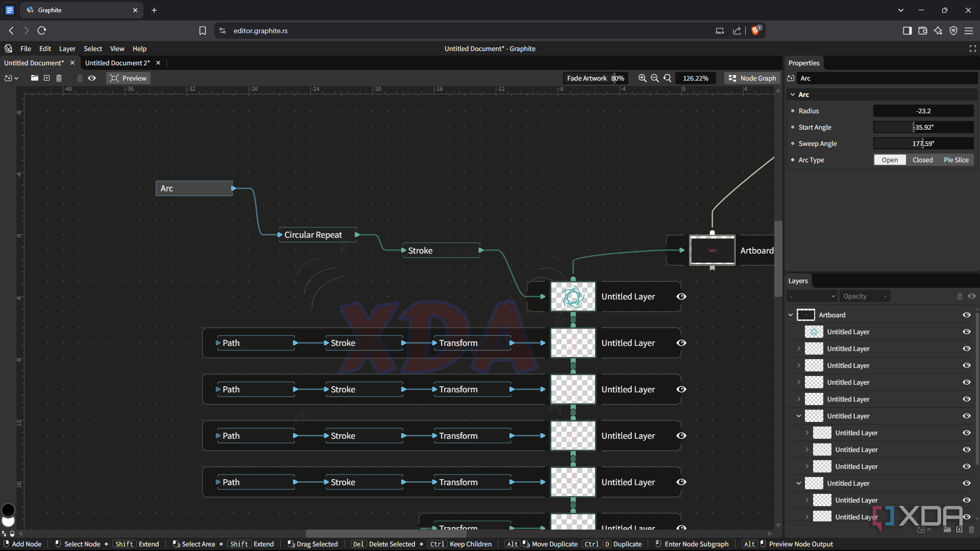Click the Start Angle slider field

923,127
